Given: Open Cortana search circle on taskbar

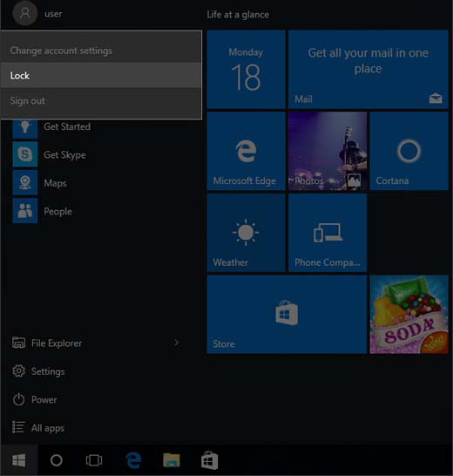Looking at the screenshot, I should click(x=56, y=460).
